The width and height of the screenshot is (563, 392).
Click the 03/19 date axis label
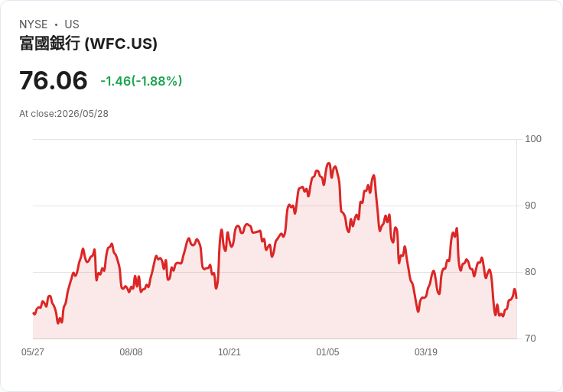click(426, 352)
